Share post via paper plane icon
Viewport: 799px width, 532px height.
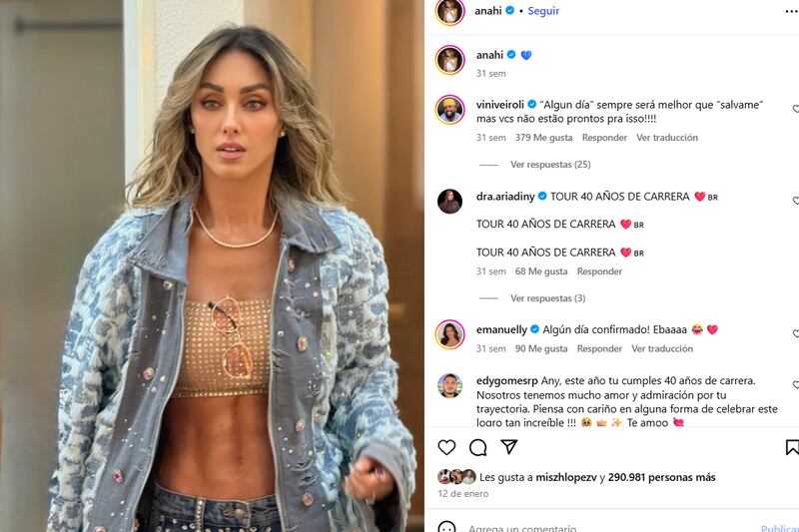pyautogui.click(x=508, y=447)
